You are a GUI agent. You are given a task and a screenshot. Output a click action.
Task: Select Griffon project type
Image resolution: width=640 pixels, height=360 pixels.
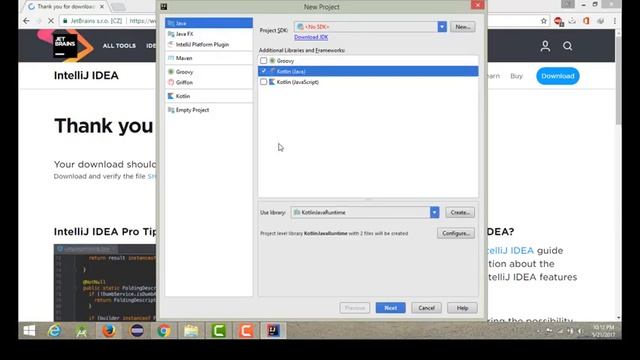point(209,82)
